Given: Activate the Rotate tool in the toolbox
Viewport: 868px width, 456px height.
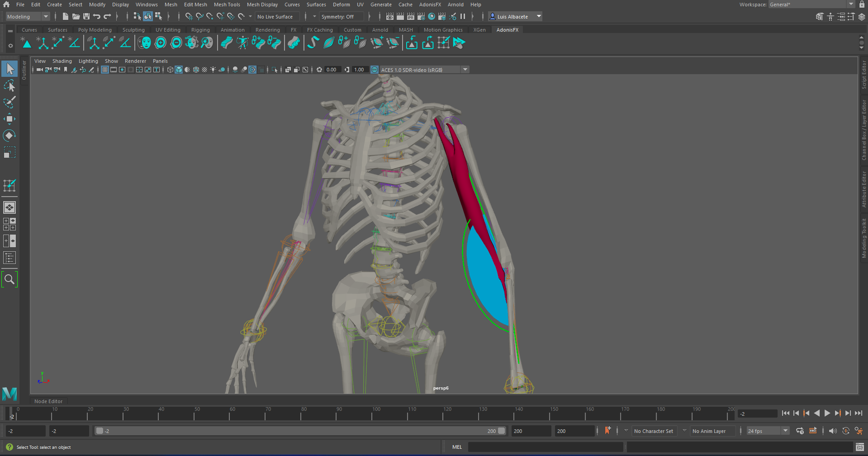Looking at the screenshot, I should pyautogui.click(x=9, y=136).
